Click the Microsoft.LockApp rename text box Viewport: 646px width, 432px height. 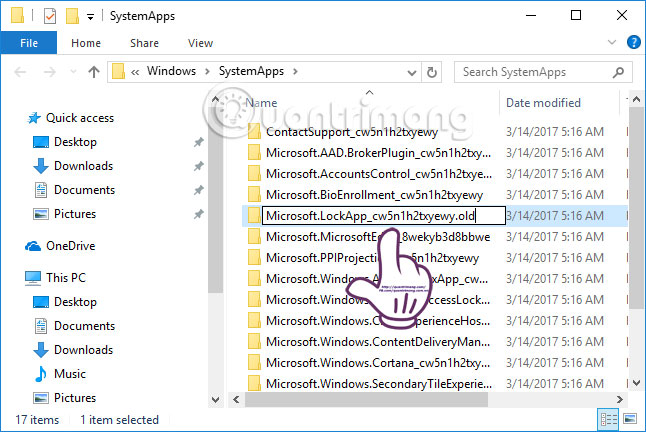tap(384, 216)
